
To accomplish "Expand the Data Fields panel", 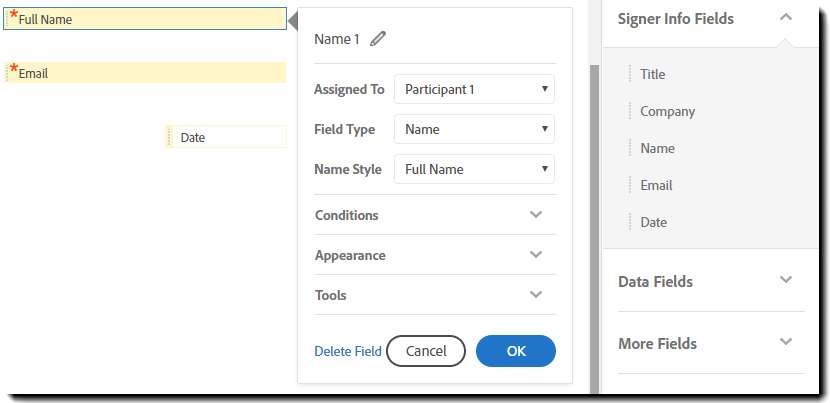I will point(785,281).
